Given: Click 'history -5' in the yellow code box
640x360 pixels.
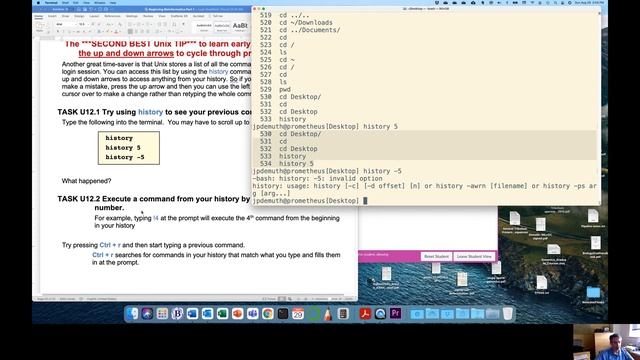Looking at the screenshot, I should (x=125, y=157).
